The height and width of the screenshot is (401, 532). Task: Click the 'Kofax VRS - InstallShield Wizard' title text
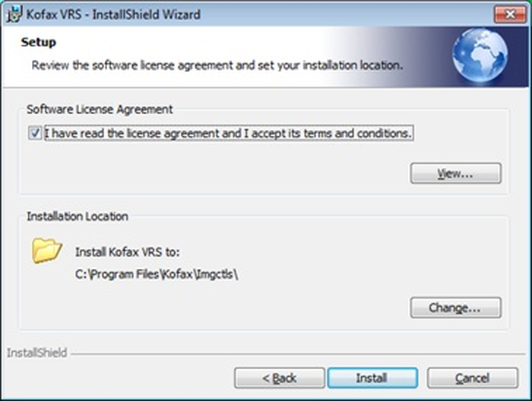click(113, 14)
